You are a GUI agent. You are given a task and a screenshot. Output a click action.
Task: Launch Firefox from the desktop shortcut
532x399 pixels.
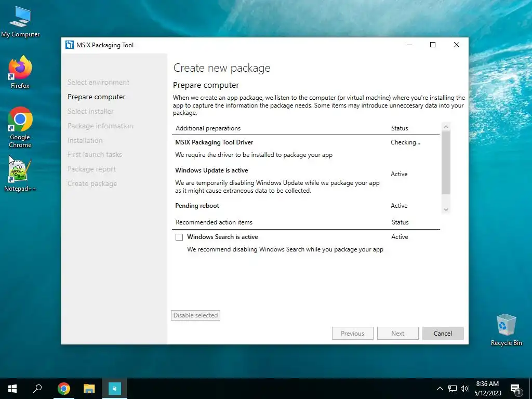click(x=20, y=72)
